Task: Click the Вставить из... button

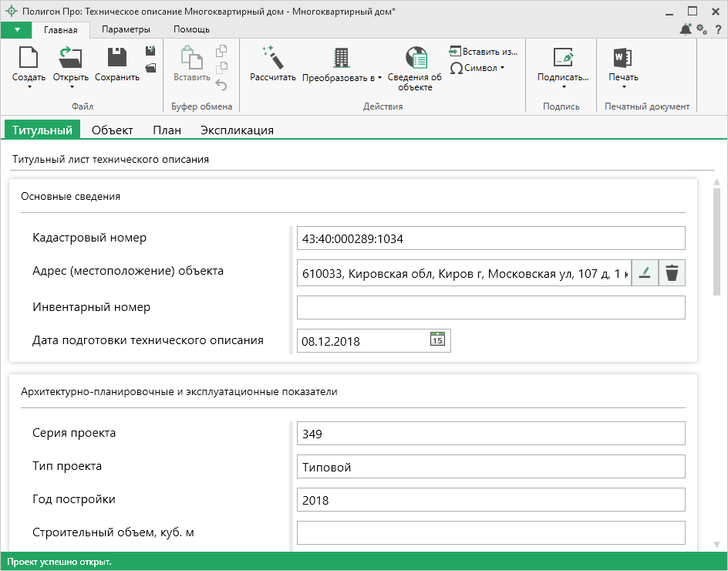Action: [x=483, y=51]
